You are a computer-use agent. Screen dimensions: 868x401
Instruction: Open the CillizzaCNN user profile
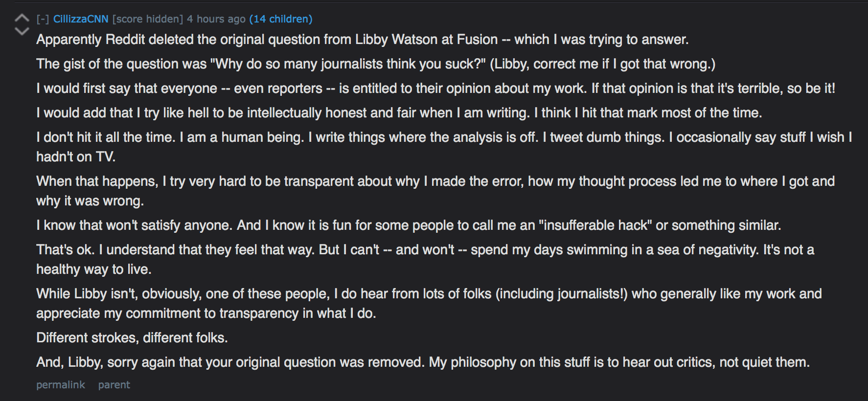click(x=81, y=19)
